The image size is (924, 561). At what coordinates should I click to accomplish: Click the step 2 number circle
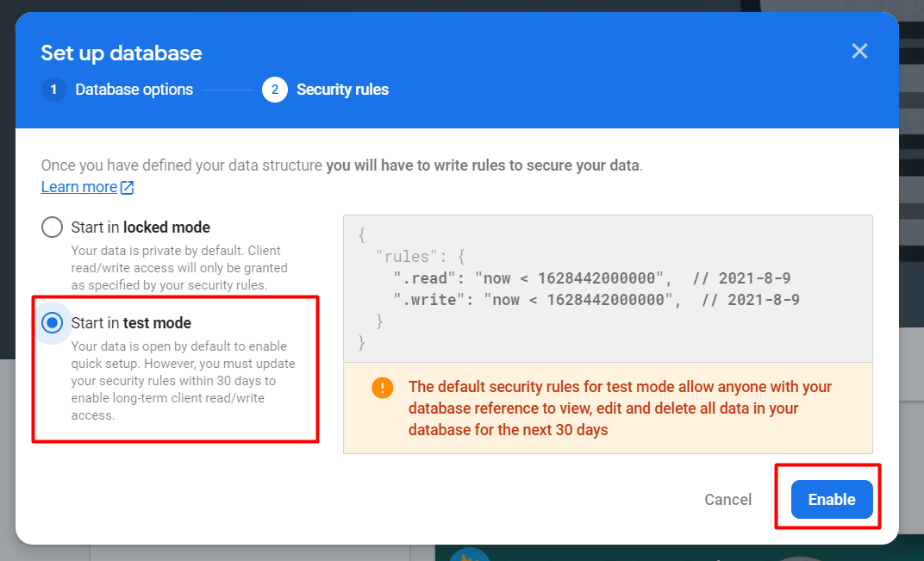pyautogui.click(x=274, y=90)
